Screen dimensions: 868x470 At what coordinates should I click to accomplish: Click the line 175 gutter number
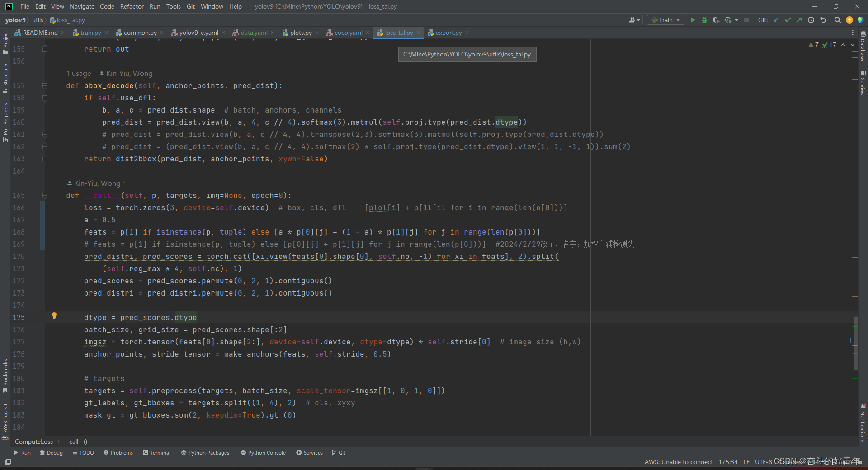(19, 317)
